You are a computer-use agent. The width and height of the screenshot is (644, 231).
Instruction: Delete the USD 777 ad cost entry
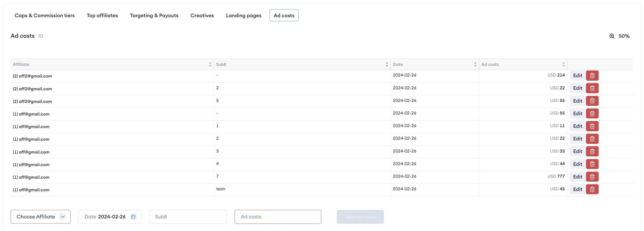[592, 177]
